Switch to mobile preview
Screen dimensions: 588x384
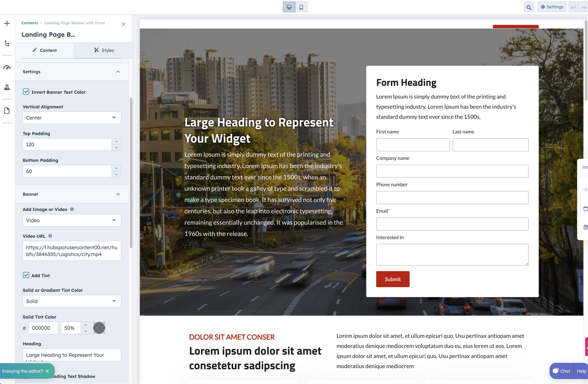tap(301, 7)
